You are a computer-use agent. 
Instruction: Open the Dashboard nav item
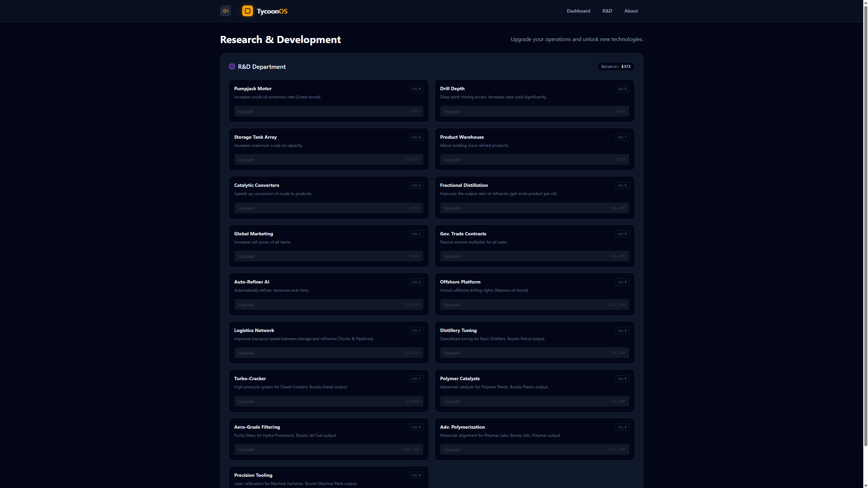pyautogui.click(x=578, y=11)
